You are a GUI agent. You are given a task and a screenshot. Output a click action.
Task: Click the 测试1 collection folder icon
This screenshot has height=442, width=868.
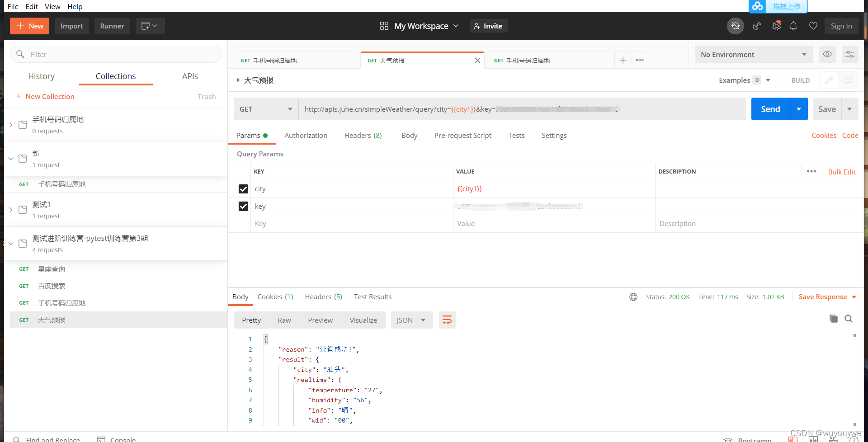tap(23, 210)
